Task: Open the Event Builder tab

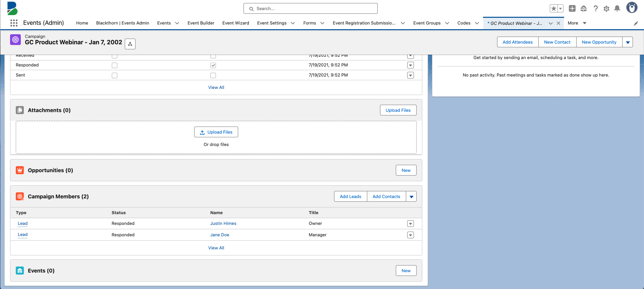Action: click(201, 23)
